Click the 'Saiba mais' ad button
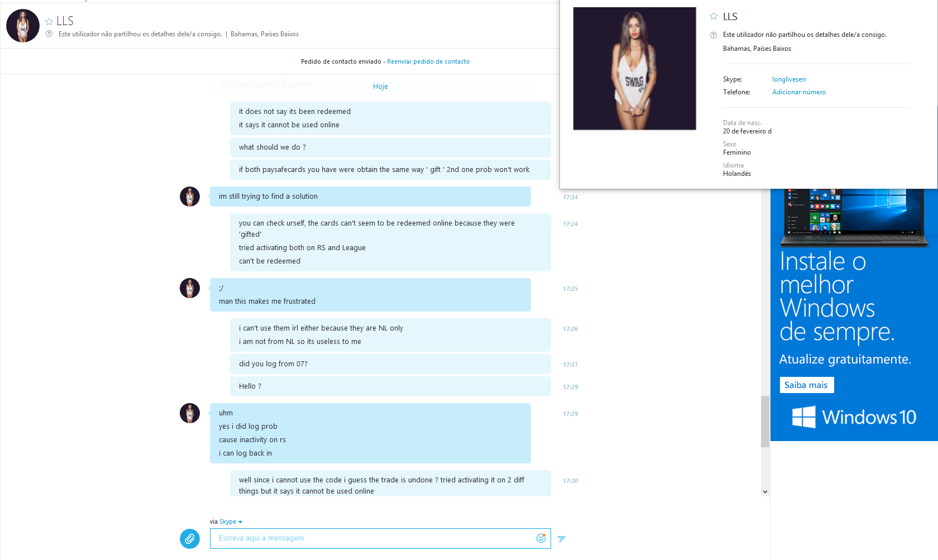938x560 pixels. coord(806,385)
